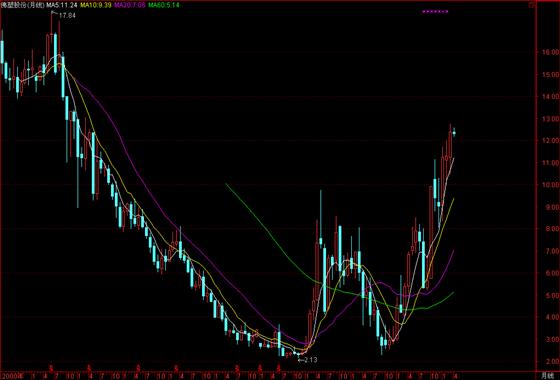Click the stock name and monthly period title
This screenshot has height=380, width=560.
pyautogui.click(x=23, y=5)
